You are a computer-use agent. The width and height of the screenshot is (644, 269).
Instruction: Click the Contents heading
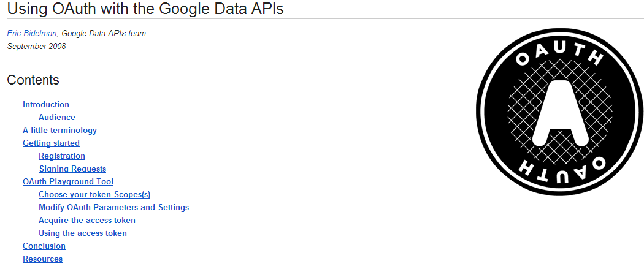(33, 80)
